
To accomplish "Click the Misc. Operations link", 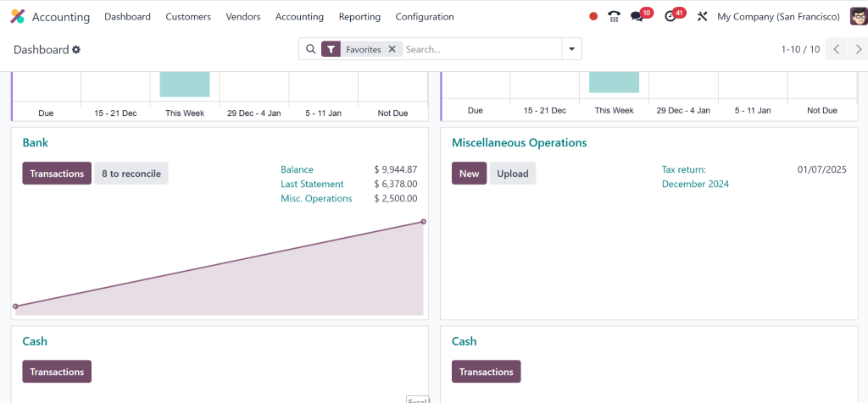I will [x=316, y=198].
